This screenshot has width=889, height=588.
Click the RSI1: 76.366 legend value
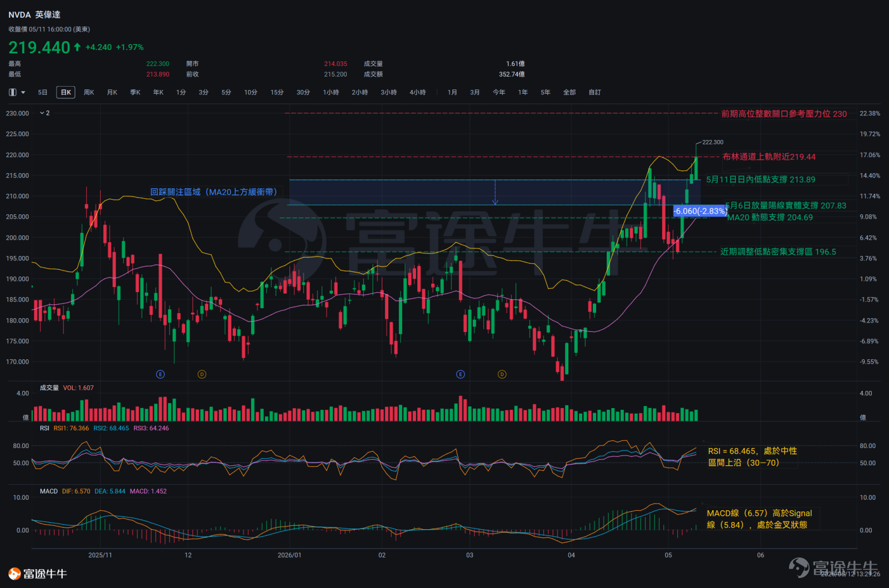click(x=71, y=428)
